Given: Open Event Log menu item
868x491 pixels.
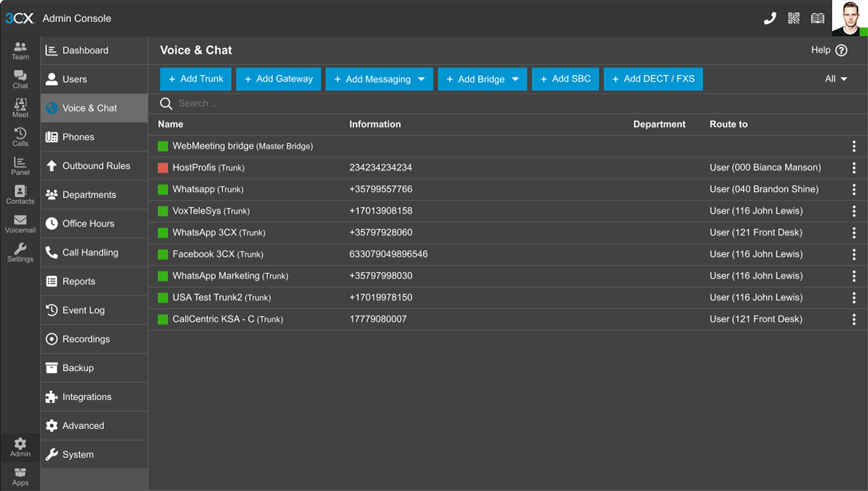Looking at the screenshot, I should point(94,310).
